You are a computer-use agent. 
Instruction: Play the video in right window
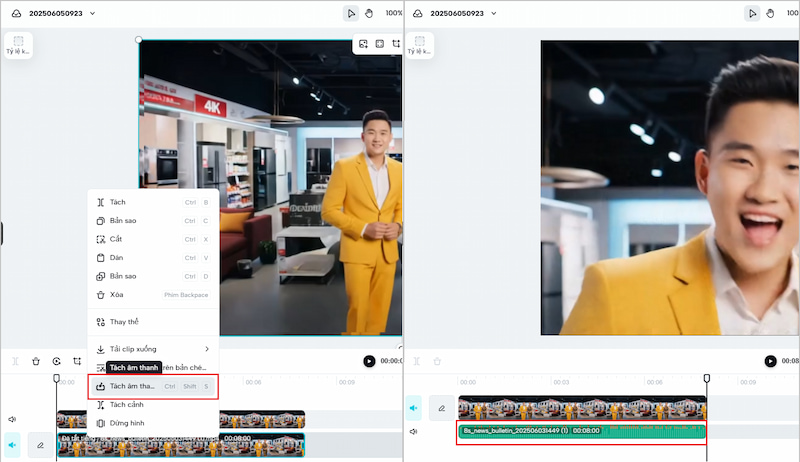pyautogui.click(x=770, y=361)
